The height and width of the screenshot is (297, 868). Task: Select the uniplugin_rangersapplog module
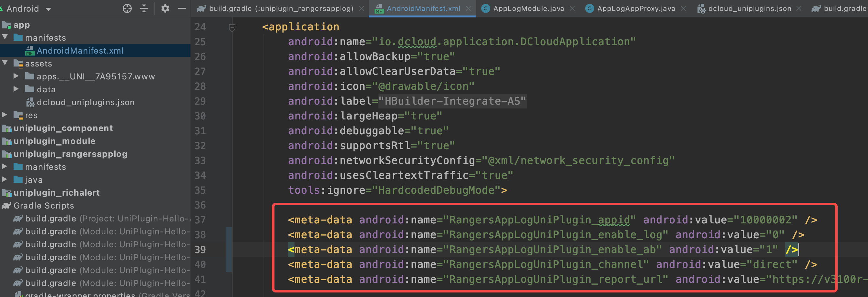(x=70, y=154)
